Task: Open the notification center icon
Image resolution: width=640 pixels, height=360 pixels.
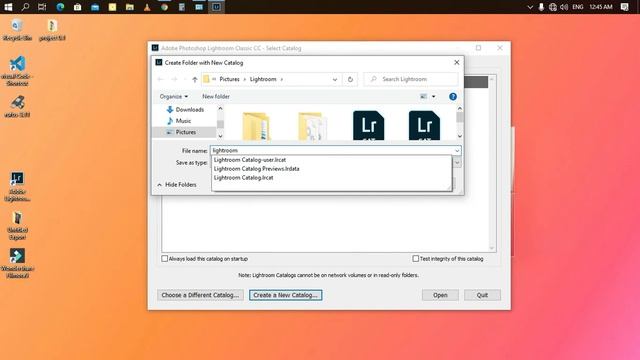Action: (624, 7)
